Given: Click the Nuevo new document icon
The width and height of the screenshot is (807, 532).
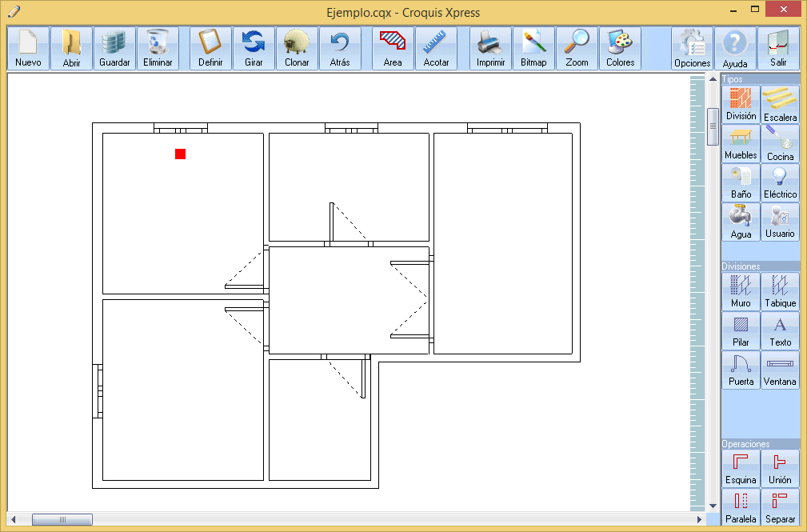Looking at the screenshot, I should (x=28, y=48).
